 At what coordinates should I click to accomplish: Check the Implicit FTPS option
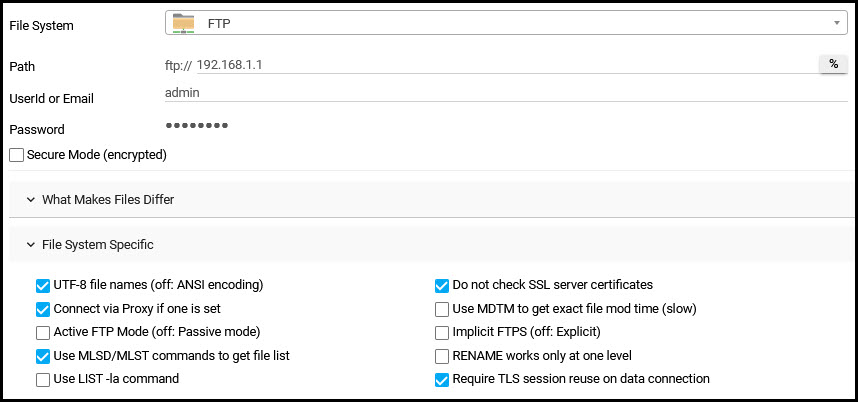tap(442, 332)
